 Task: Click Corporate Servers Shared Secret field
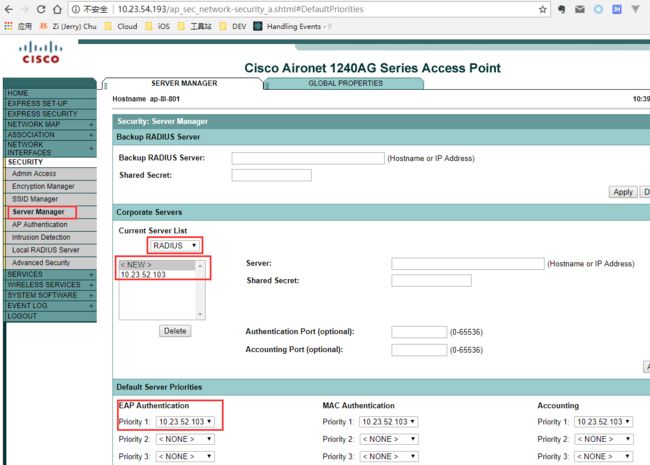pos(431,281)
